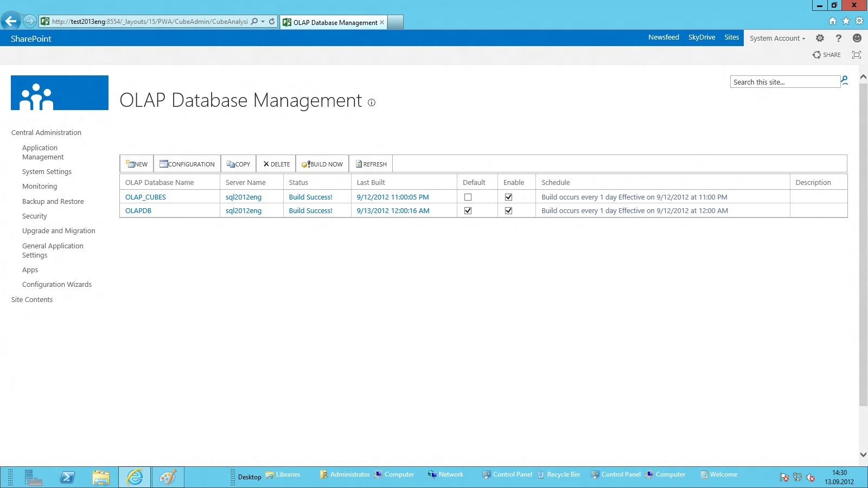Open the address bar dropdown arrow
The width and height of the screenshot is (868, 488).
[263, 22]
